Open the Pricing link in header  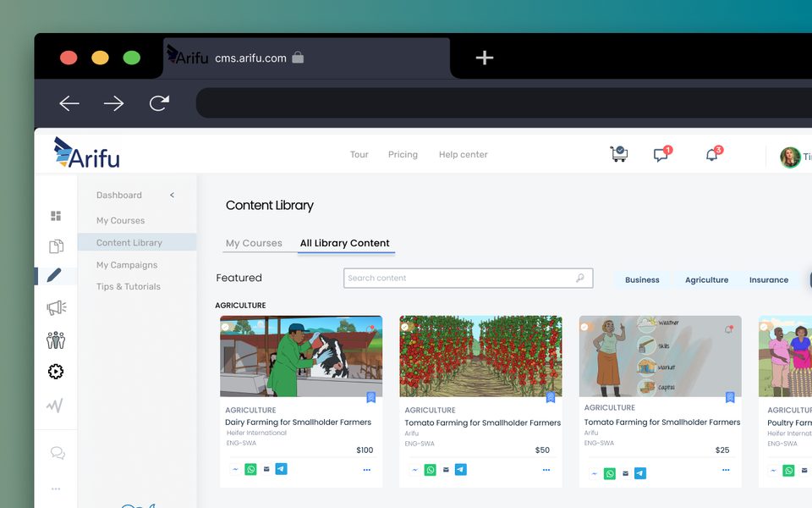(403, 154)
